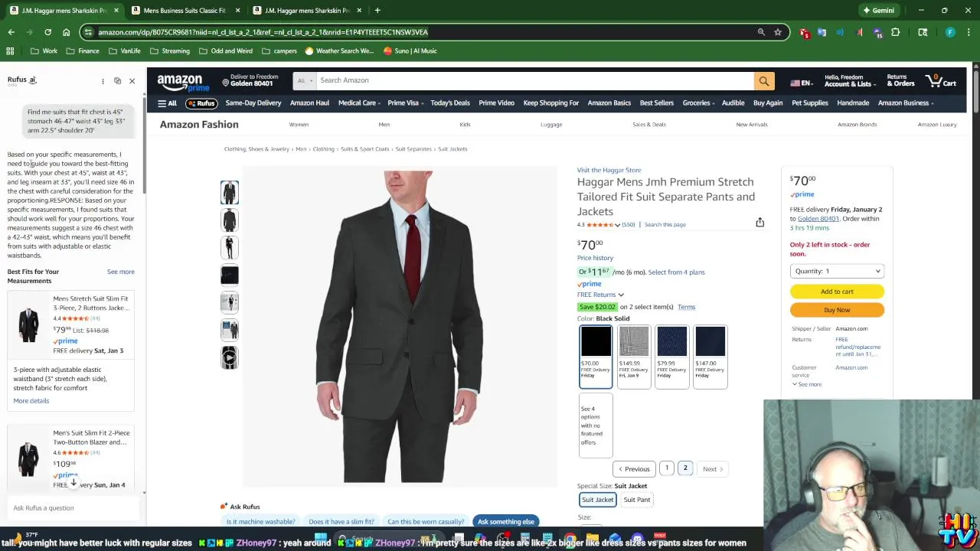Open the shopping Cart icon

(941, 80)
